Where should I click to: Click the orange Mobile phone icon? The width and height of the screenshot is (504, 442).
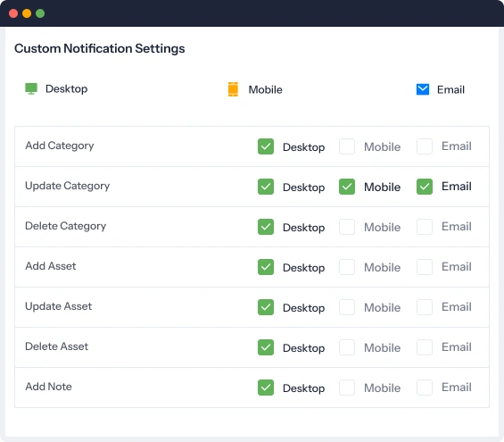[x=233, y=89]
